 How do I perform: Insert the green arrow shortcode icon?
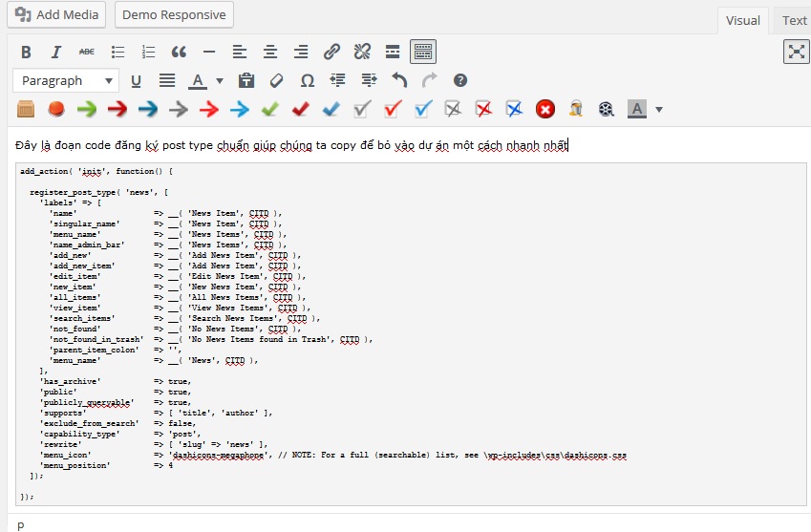click(87, 109)
